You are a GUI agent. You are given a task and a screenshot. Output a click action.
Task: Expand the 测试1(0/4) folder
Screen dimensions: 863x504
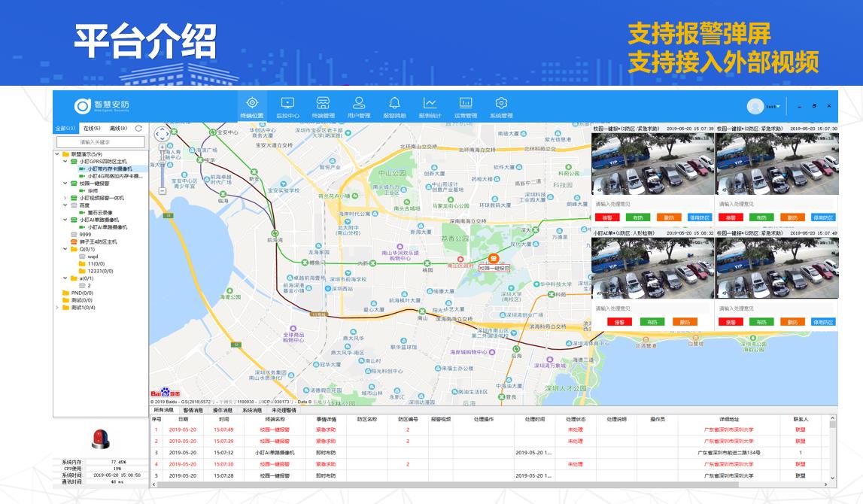point(56,308)
